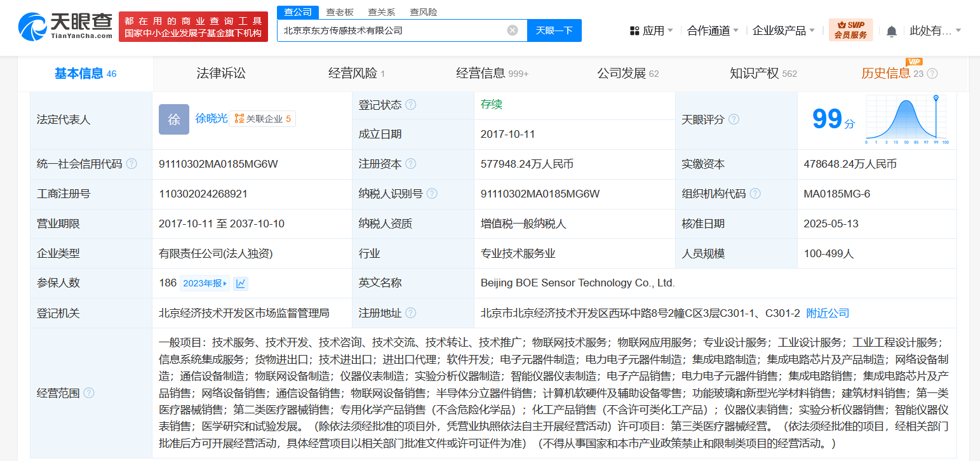Expand the 合作通道 dropdown
Image resolution: width=980 pixels, height=461 pixels.
713,30
